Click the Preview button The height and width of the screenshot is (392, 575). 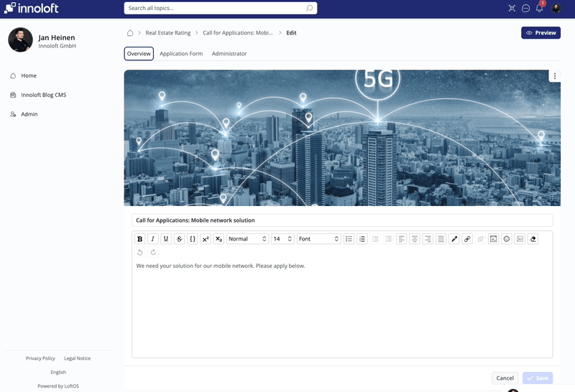[540, 33]
